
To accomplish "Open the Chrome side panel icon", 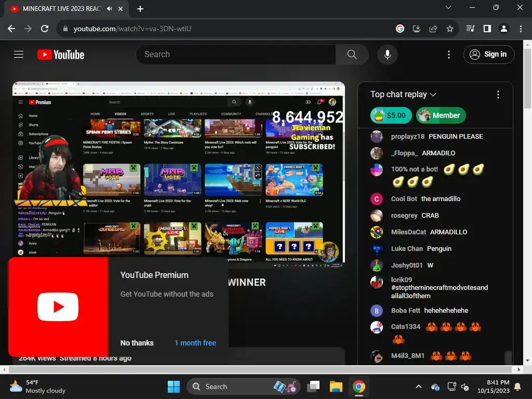I will click(487, 29).
